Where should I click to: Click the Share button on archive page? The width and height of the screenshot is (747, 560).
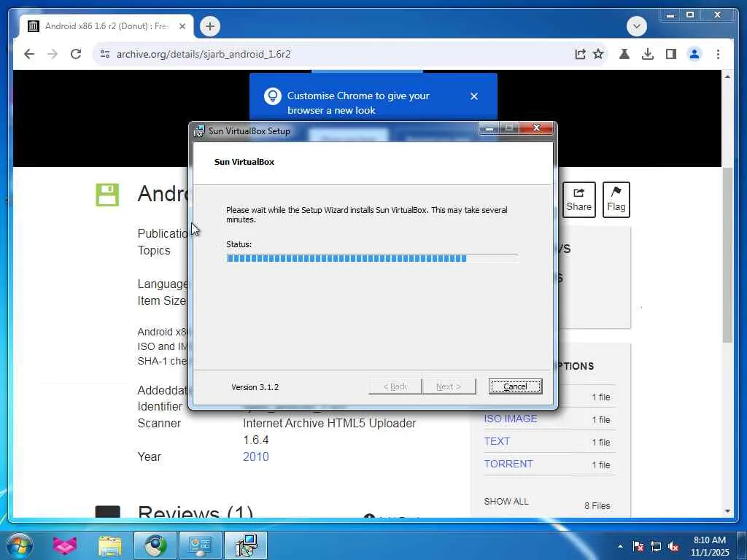[578, 200]
